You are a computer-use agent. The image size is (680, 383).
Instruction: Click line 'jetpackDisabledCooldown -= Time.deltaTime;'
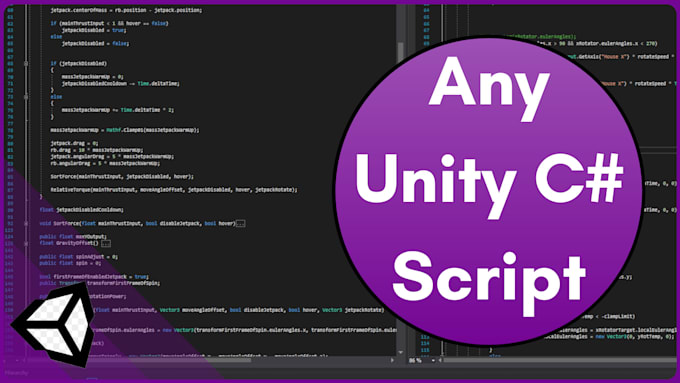click(x=121, y=83)
